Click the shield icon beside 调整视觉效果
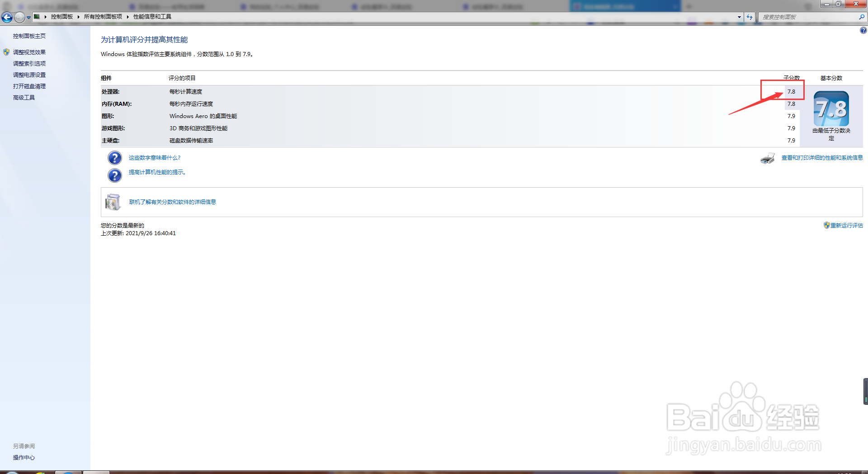 [6, 52]
